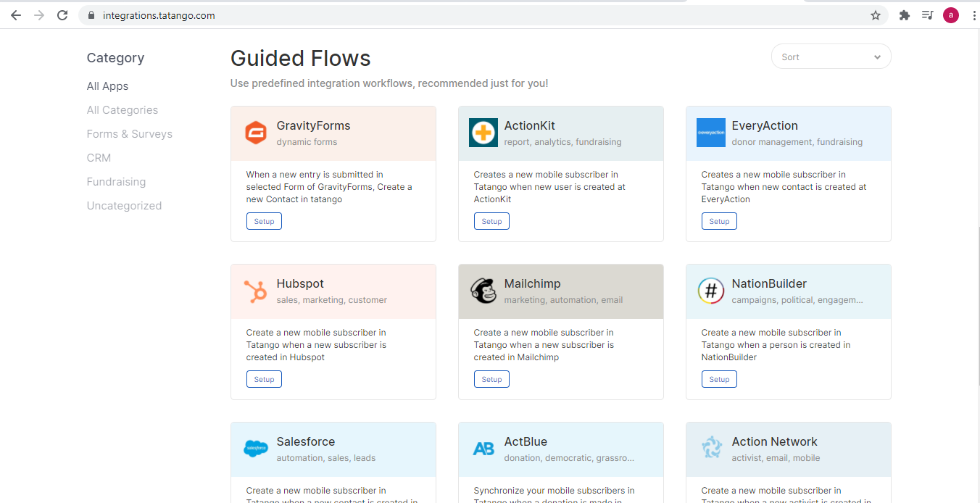Click the Hubspot card title
980x503 pixels.
[x=300, y=284]
